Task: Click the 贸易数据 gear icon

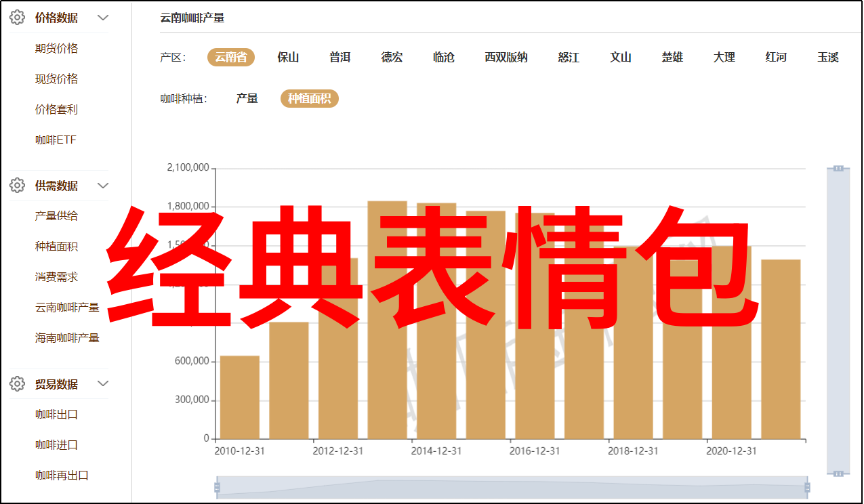Action: [x=18, y=383]
